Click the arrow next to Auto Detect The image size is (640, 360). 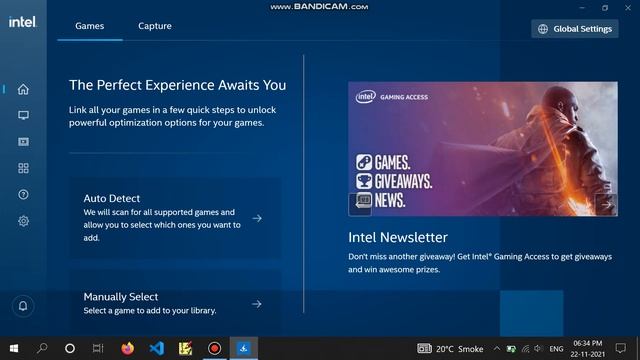pyautogui.click(x=257, y=218)
